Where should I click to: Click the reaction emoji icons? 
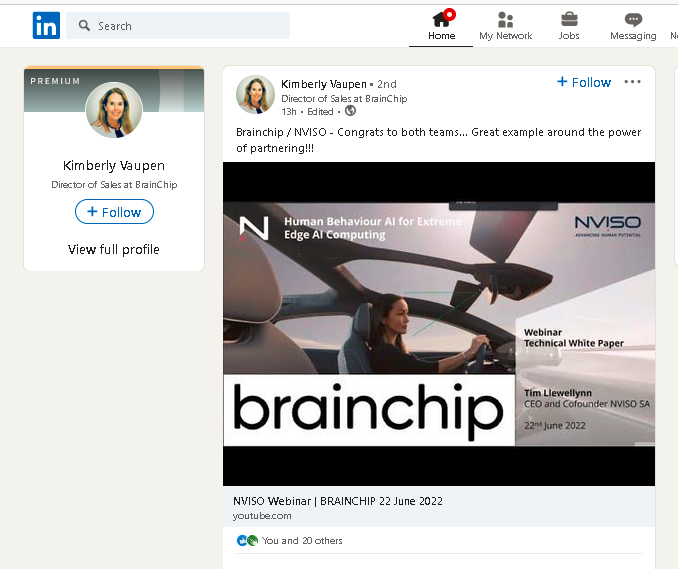[247, 540]
